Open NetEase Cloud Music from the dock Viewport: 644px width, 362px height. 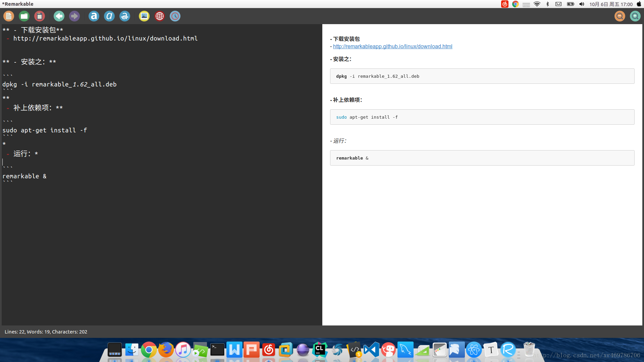[x=269, y=350]
